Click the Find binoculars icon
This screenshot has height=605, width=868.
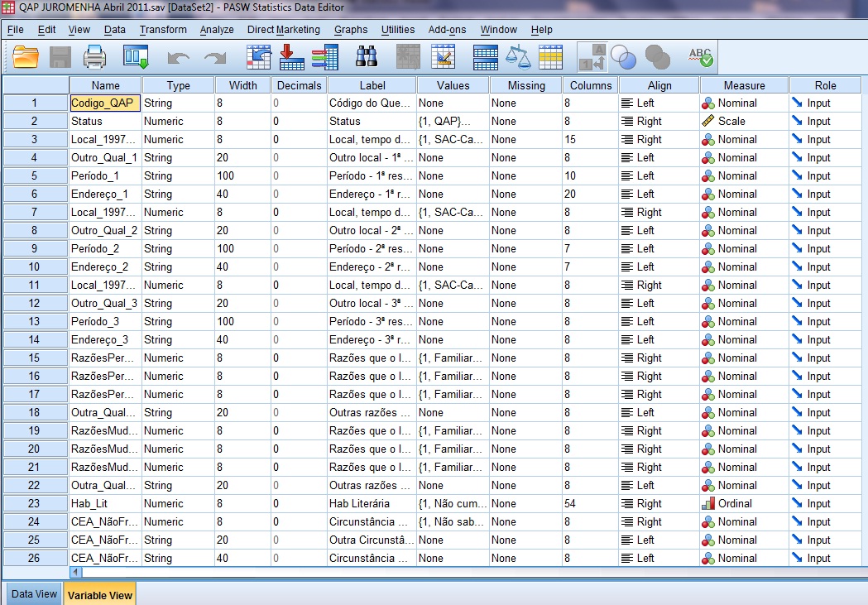point(366,56)
